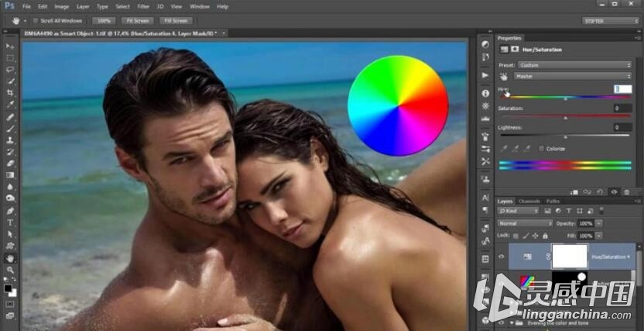The width and height of the screenshot is (644, 331).
Task: Open the Master channel dropdown
Action: pos(573,76)
